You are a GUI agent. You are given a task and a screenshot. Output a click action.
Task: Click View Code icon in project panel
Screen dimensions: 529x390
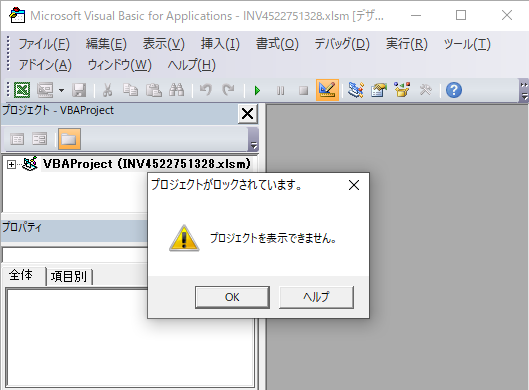pyautogui.click(x=17, y=139)
